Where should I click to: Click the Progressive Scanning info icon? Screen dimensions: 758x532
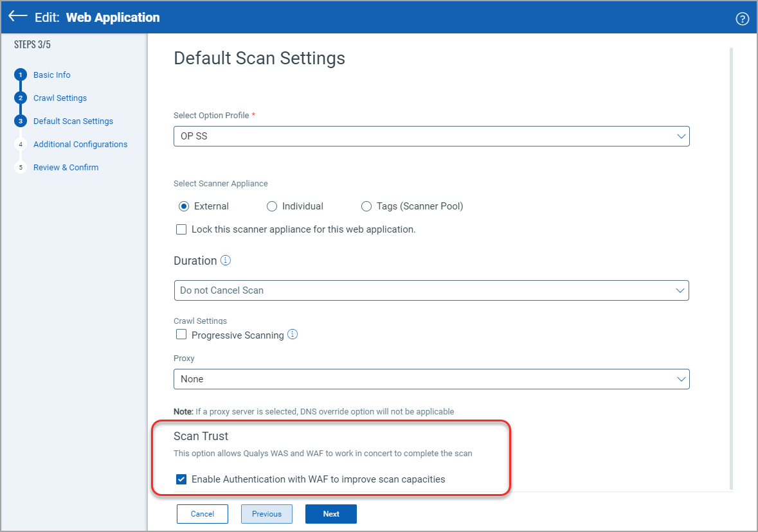pyautogui.click(x=293, y=333)
